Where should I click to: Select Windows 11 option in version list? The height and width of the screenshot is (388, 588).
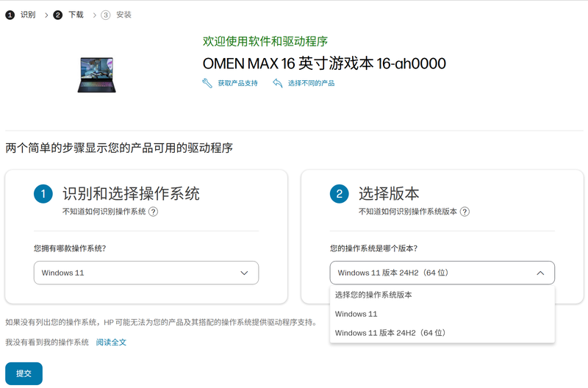click(x=442, y=315)
